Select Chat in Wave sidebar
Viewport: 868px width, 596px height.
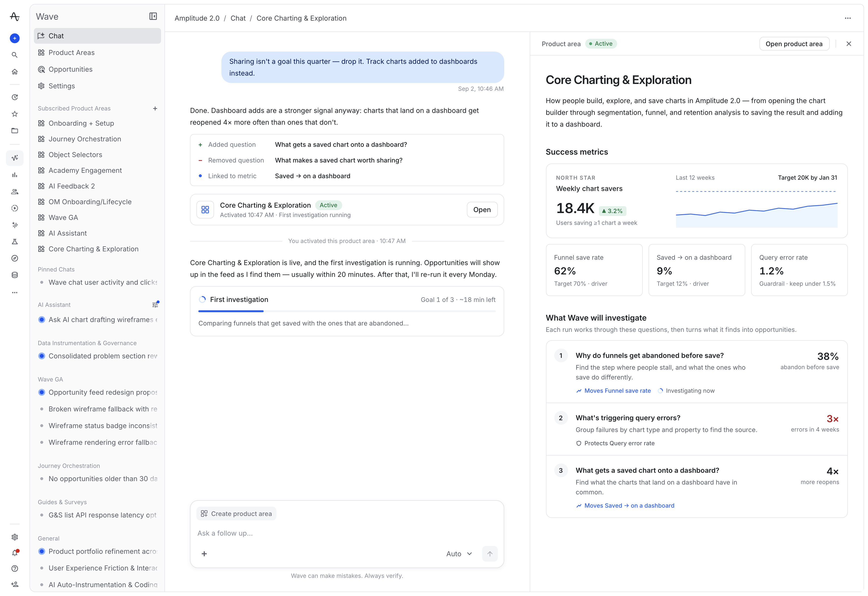97,36
